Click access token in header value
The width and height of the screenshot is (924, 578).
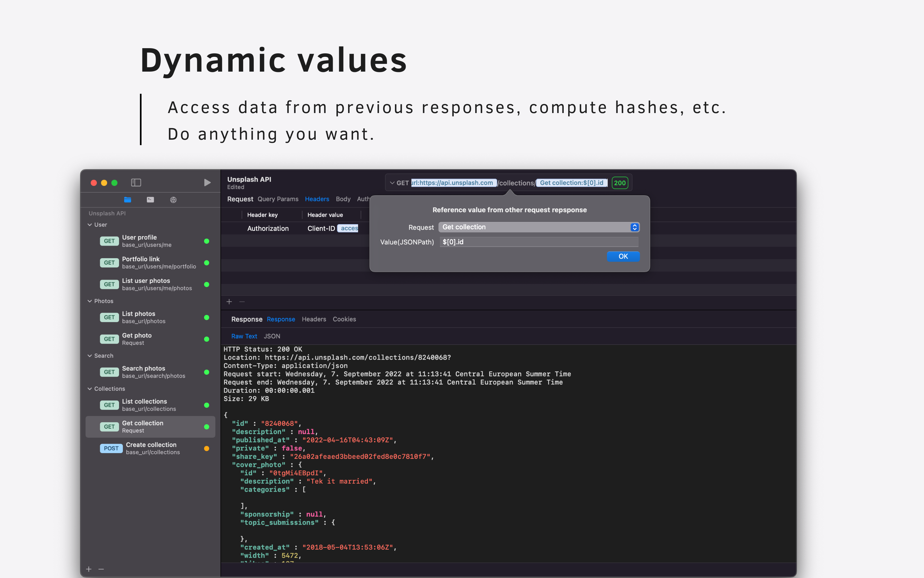point(348,229)
